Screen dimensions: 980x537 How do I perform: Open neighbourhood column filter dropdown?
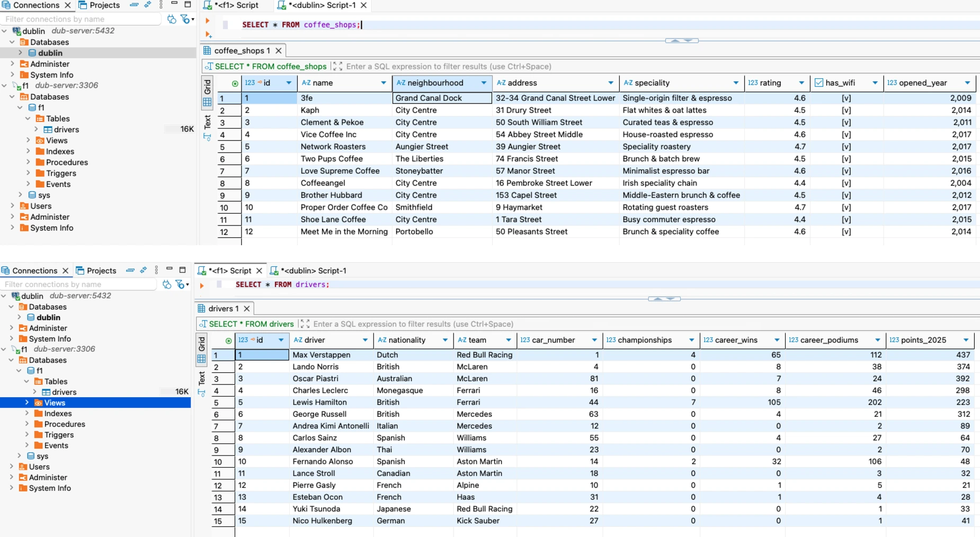click(484, 83)
